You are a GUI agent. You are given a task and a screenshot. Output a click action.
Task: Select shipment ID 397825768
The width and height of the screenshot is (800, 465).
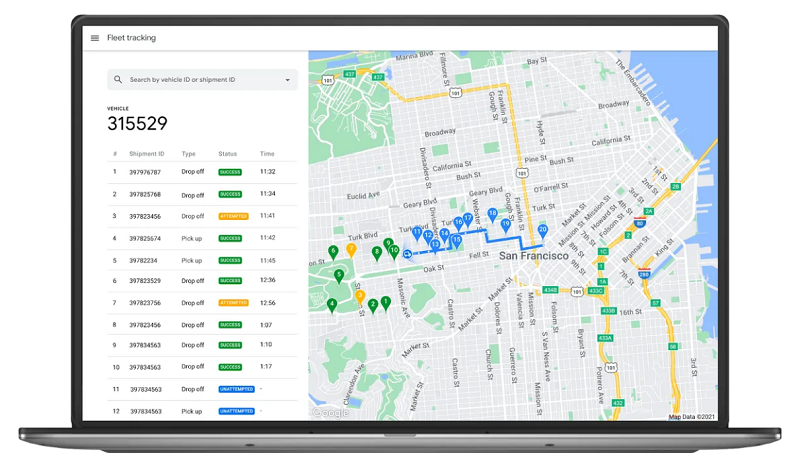coord(145,194)
